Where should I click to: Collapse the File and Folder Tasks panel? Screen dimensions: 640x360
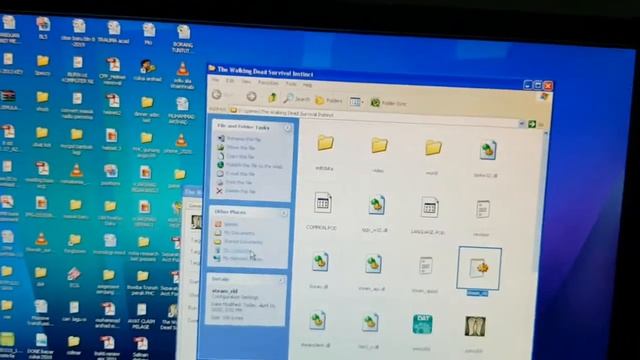(288, 128)
